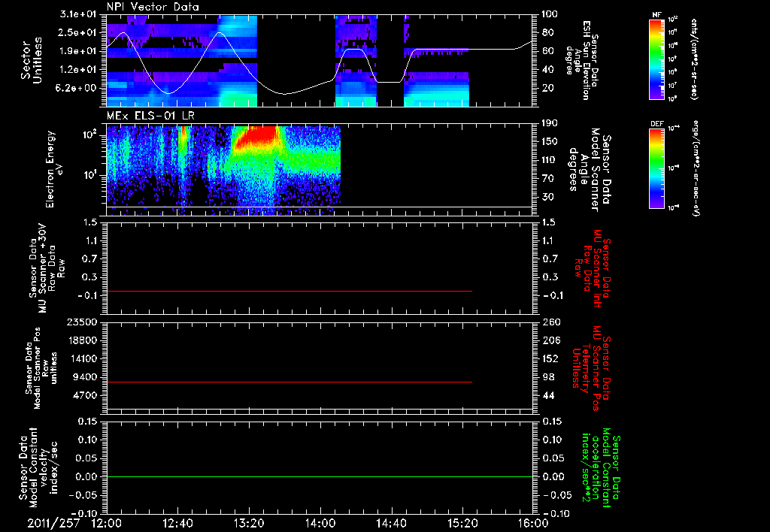
Task: Click the 100 sun elevation tick label
Action: (551, 14)
